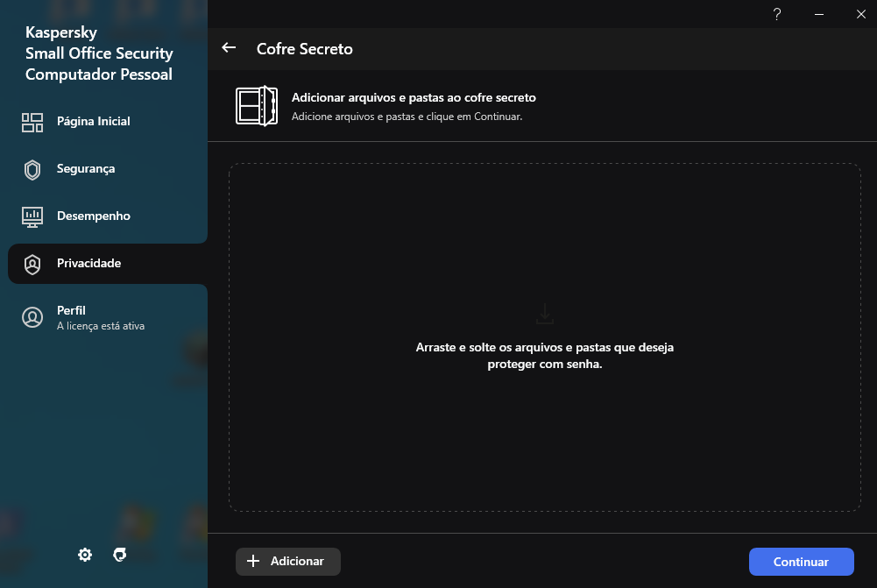877x588 pixels.
Task: Select the Privacidade sidebar item
Action: 89,264
